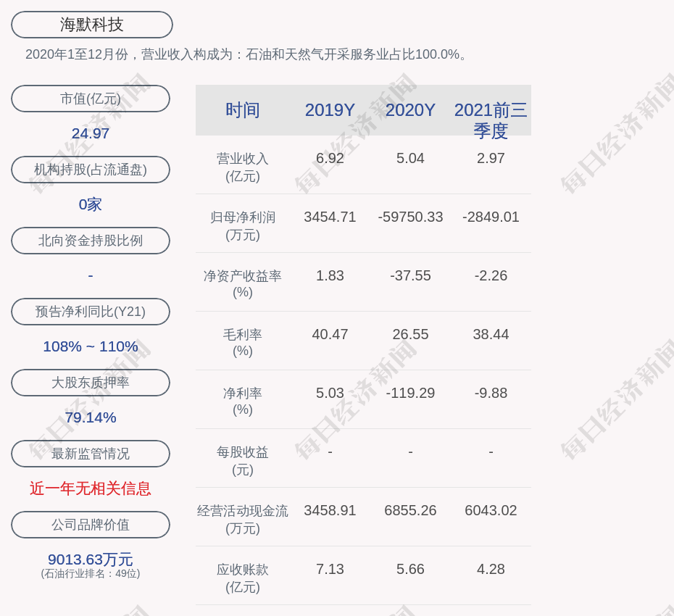
Task: Click the 2021前三季度 column header
Action: 491,120
